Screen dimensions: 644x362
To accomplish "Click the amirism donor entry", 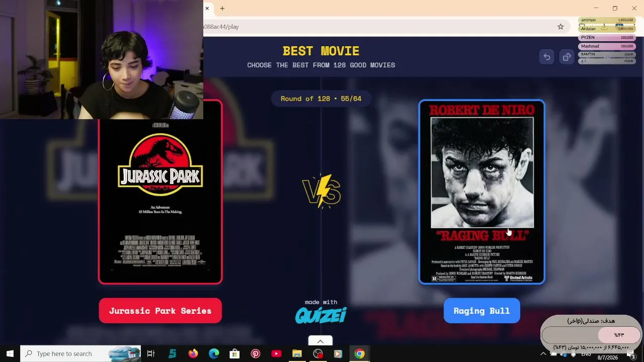I will pyautogui.click(x=607, y=20).
